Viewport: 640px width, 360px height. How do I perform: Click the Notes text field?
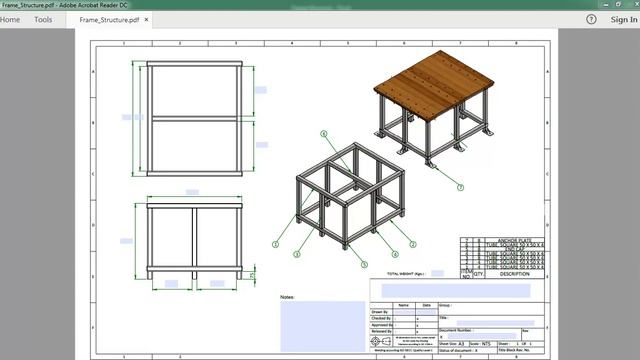pyautogui.click(x=322, y=326)
